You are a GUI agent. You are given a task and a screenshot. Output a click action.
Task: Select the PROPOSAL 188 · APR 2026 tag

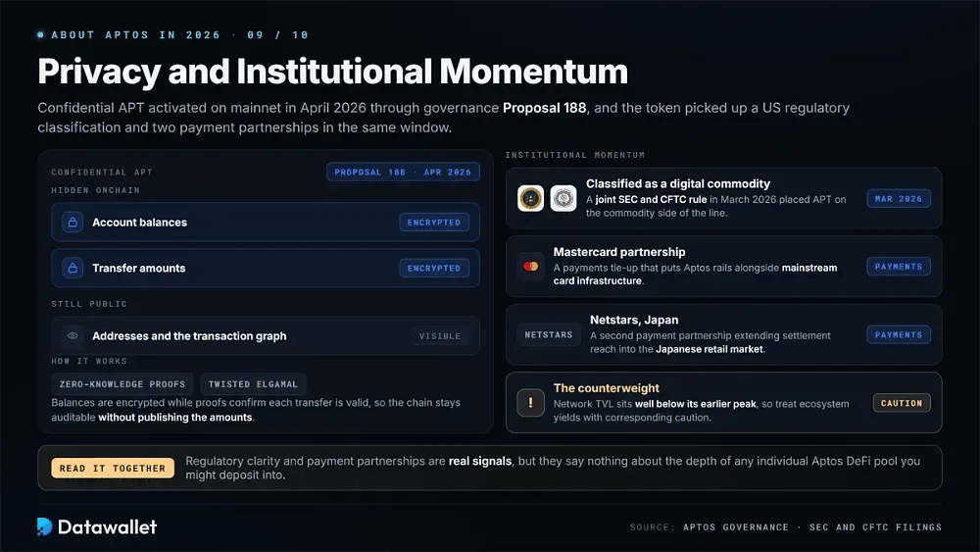pos(403,172)
